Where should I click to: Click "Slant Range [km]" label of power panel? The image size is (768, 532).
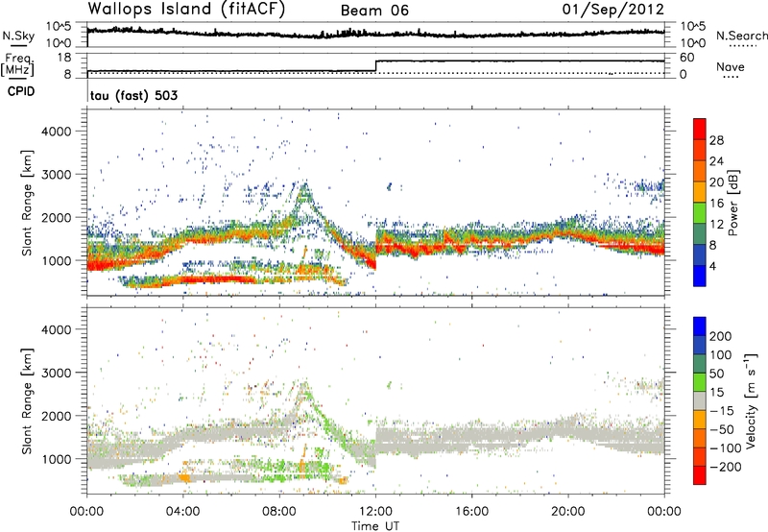(27, 203)
